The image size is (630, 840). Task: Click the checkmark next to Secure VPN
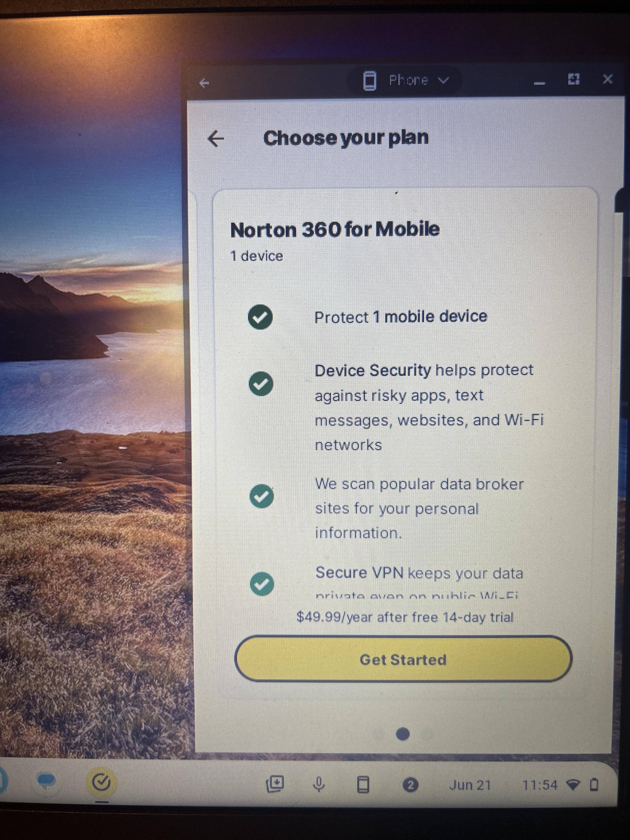click(262, 584)
